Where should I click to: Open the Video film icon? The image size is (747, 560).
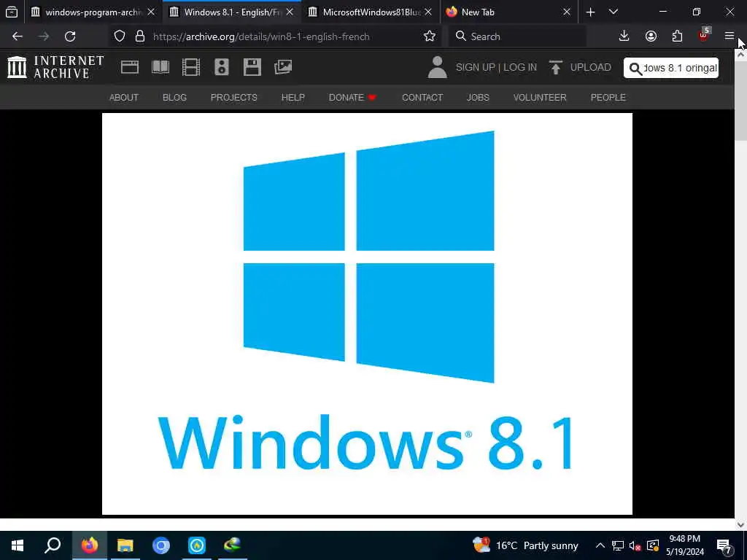(190, 67)
